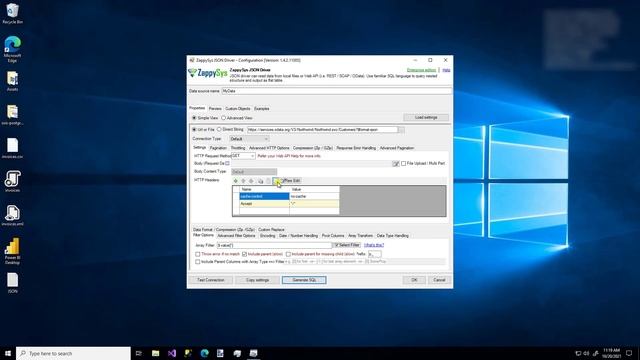Click OK to save the configuration
The height and width of the screenshot is (360, 640).
pos(414,280)
